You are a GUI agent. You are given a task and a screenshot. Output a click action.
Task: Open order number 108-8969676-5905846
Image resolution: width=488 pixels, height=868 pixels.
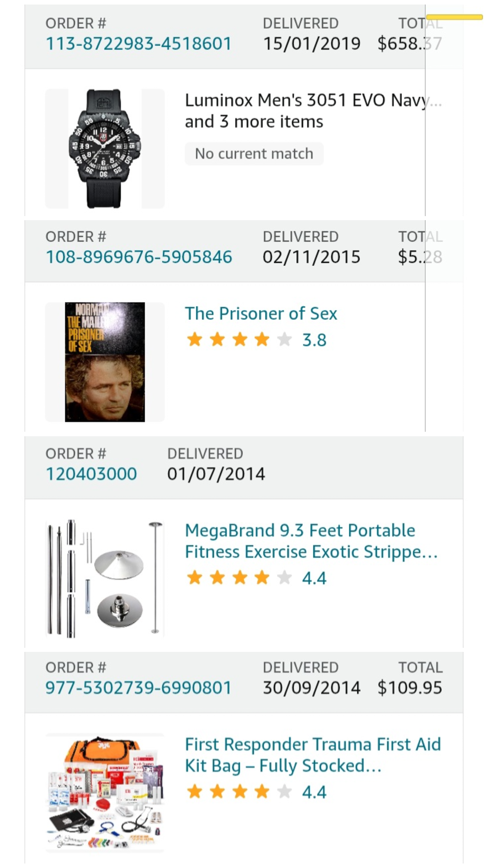pos(139,257)
